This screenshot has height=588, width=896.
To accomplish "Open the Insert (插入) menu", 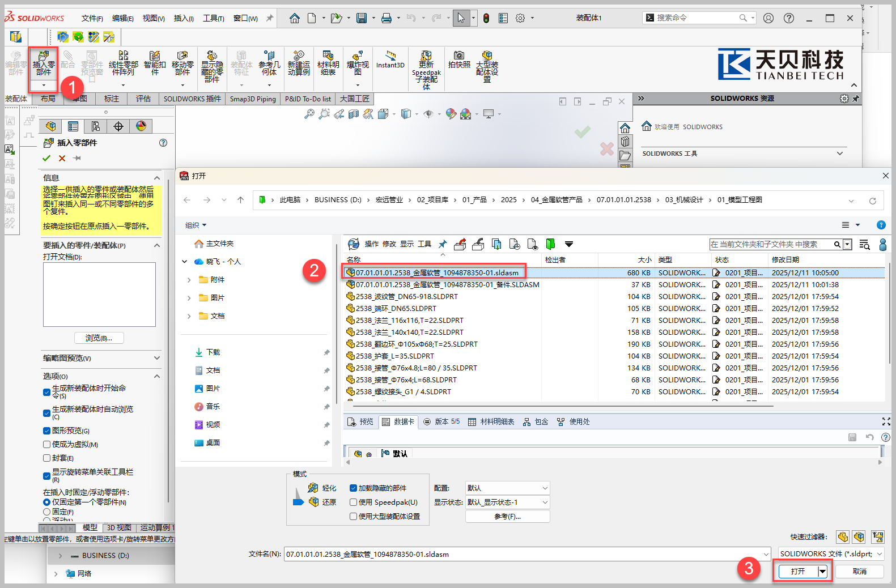I will (183, 18).
